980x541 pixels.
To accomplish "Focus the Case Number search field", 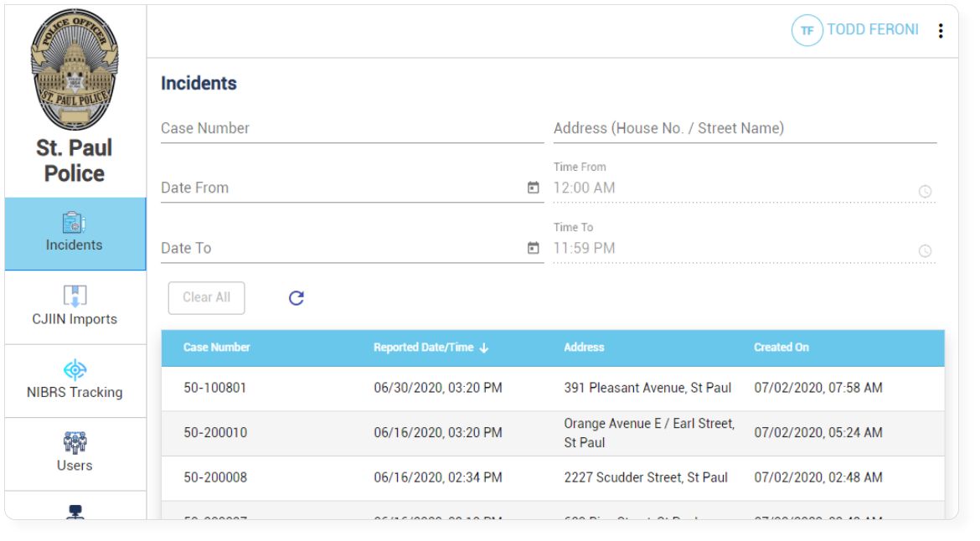I will 352,129.
